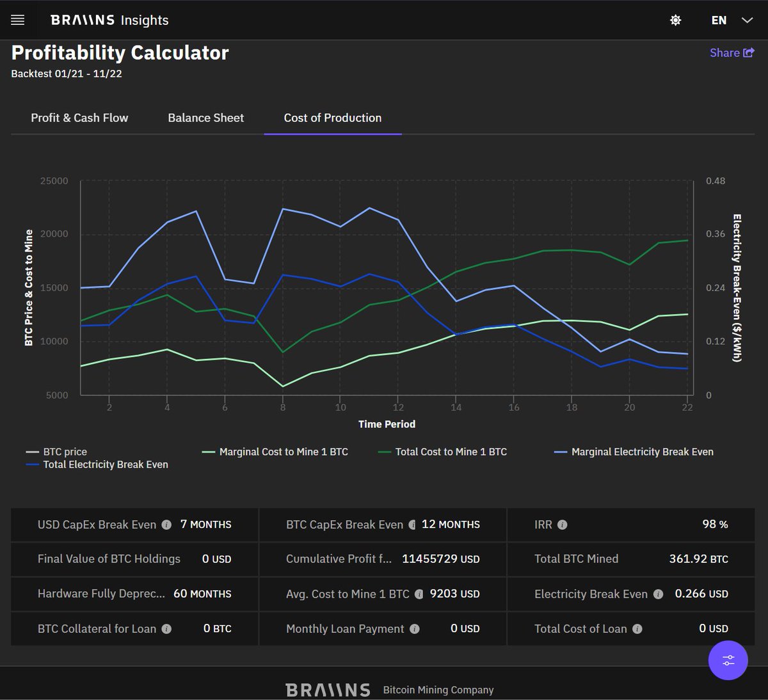Click the Braiins Insights logo in header
The image size is (768, 700).
(x=109, y=20)
